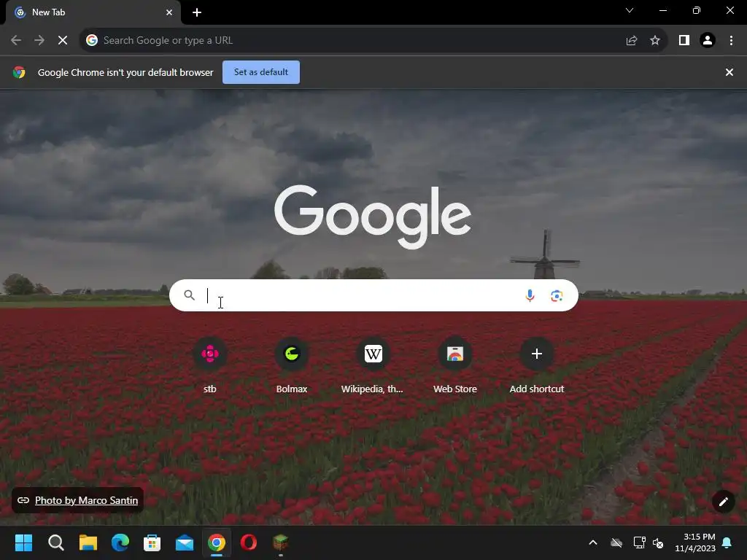The height and width of the screenshot is (560, 747).
Task: Open the Bolmax shortcut
Action: point(292,366)
